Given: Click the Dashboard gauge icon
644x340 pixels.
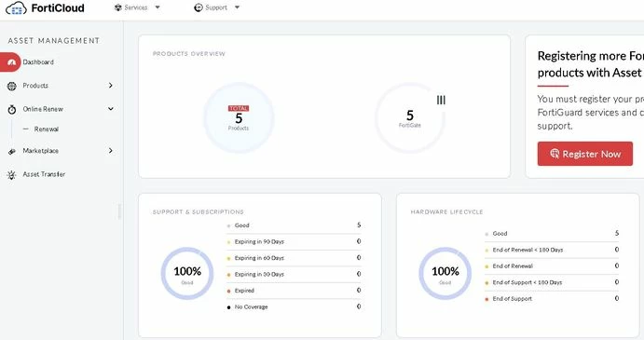Looking at the screenshot, I should coord(11,62).
